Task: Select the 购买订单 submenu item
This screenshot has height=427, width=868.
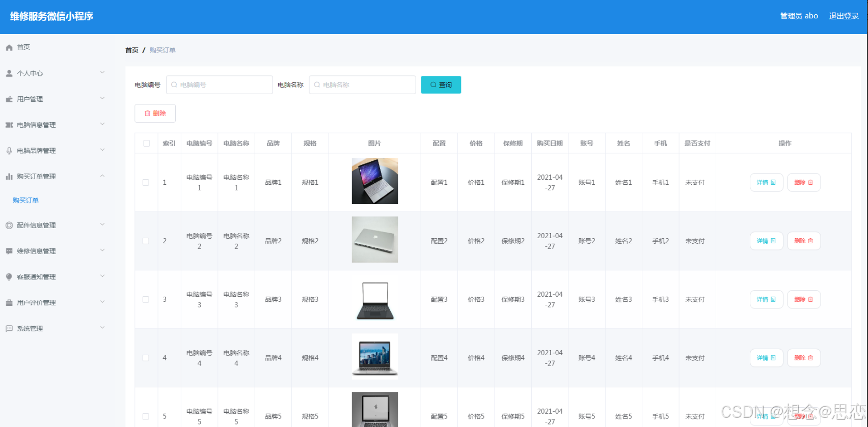Action: click(26, 201)
